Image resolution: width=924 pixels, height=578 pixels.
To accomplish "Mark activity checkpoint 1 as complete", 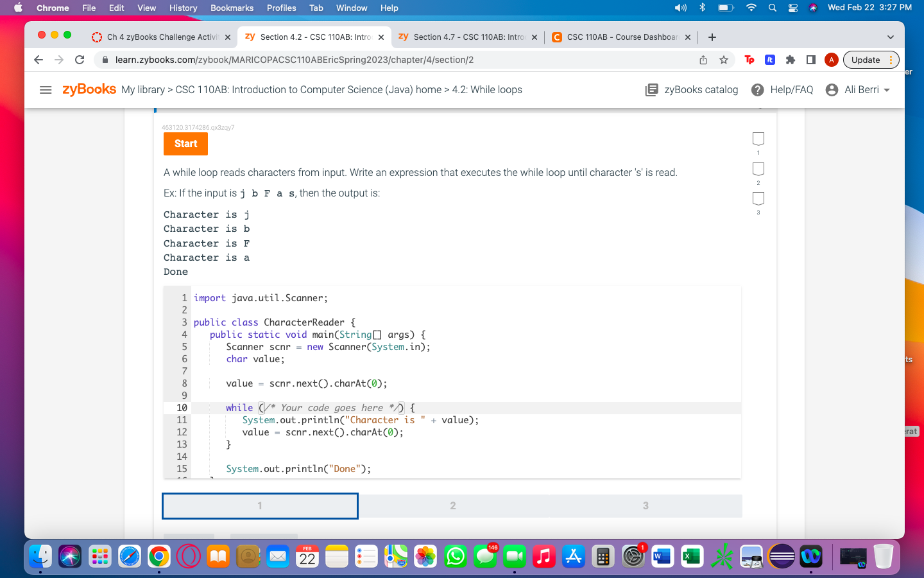I will coord(758,139).
